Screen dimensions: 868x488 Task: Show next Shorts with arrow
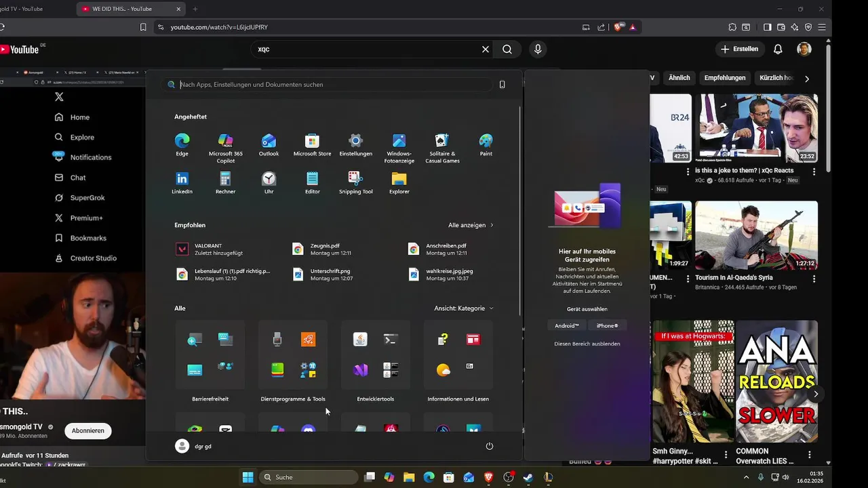[816, 394]
